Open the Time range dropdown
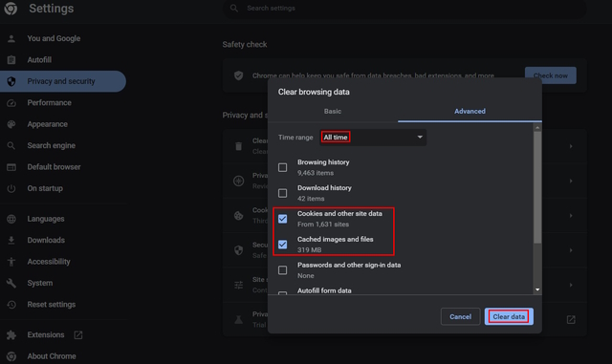This screenshot has height=364, width=612. [373, 138]
